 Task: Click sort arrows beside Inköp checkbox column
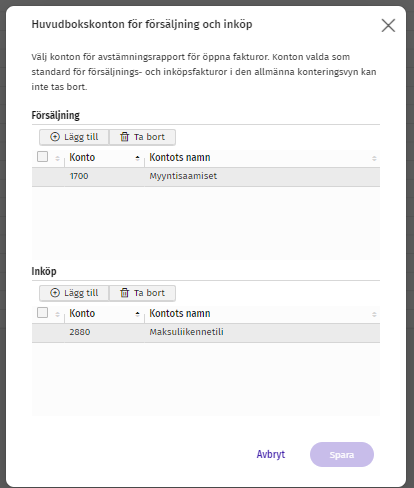click(x=57, y=314)
